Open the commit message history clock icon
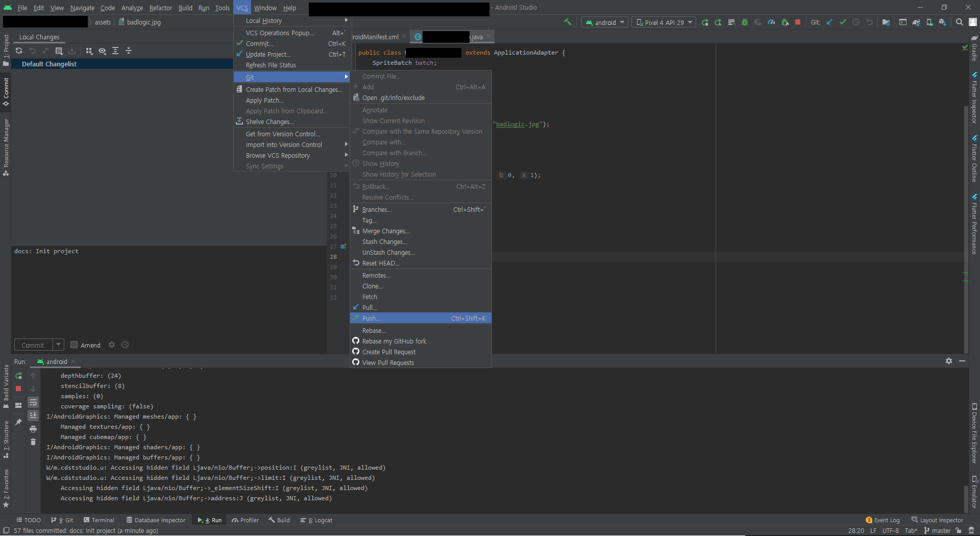Image resolution: width=980 pixels, height=536 pixels. coord(125,345)
